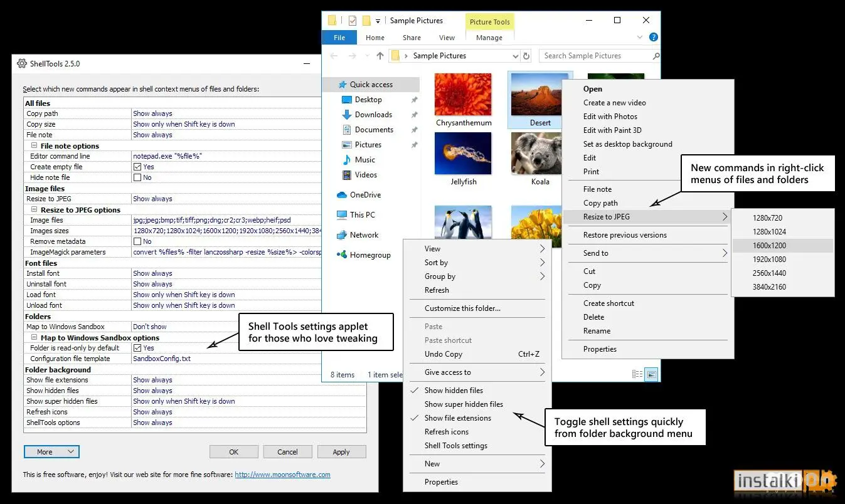845x504 pixels.
Task: Click the refresh icon beside address bar
Action: pyautogui.click(x=526, y=56)
